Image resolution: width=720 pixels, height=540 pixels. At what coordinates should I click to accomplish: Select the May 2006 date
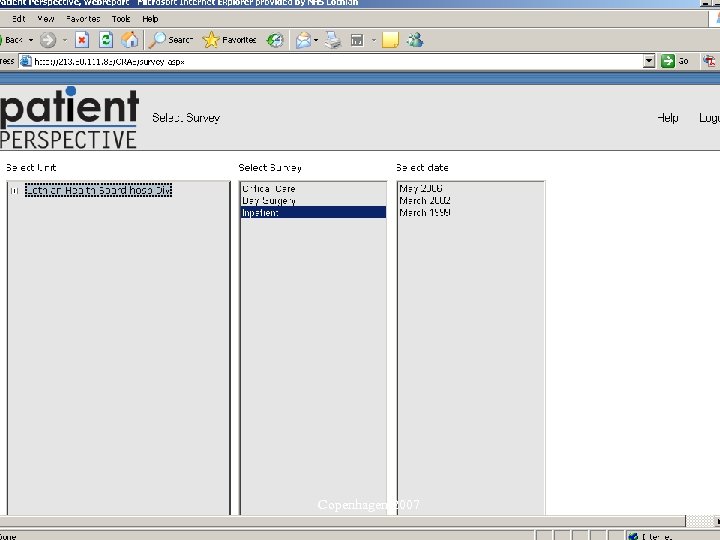tap(421, 188)
